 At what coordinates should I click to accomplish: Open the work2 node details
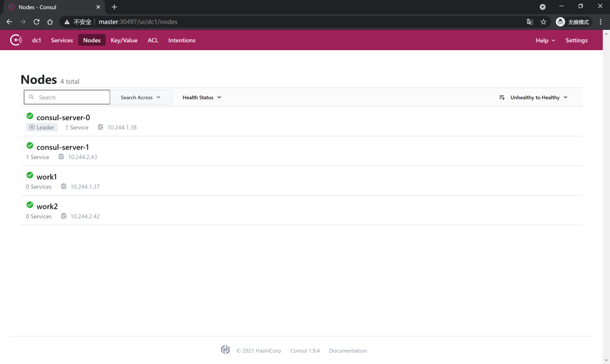tap(47, 206)
